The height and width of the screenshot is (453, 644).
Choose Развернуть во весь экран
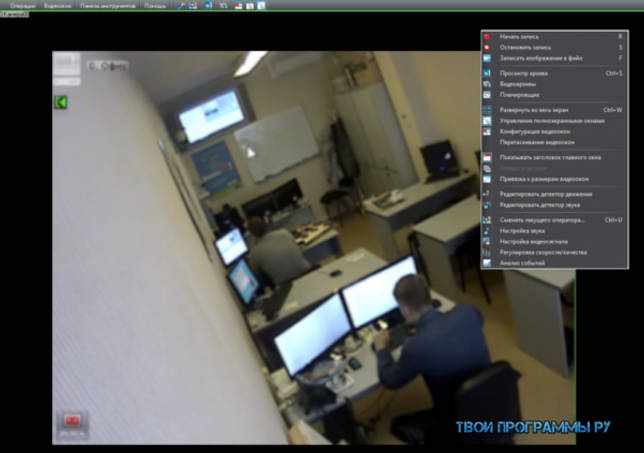tap(554, 110)
